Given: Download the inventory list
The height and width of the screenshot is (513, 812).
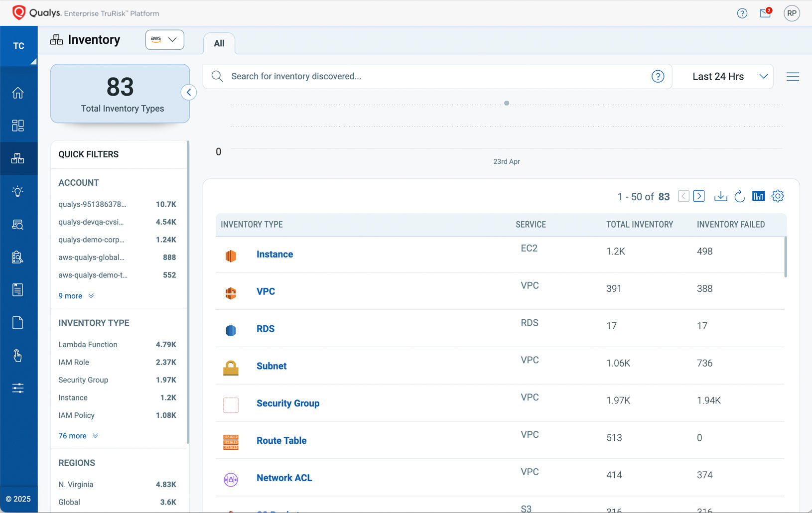Looking at the screenshot, I should coord(720,196).
